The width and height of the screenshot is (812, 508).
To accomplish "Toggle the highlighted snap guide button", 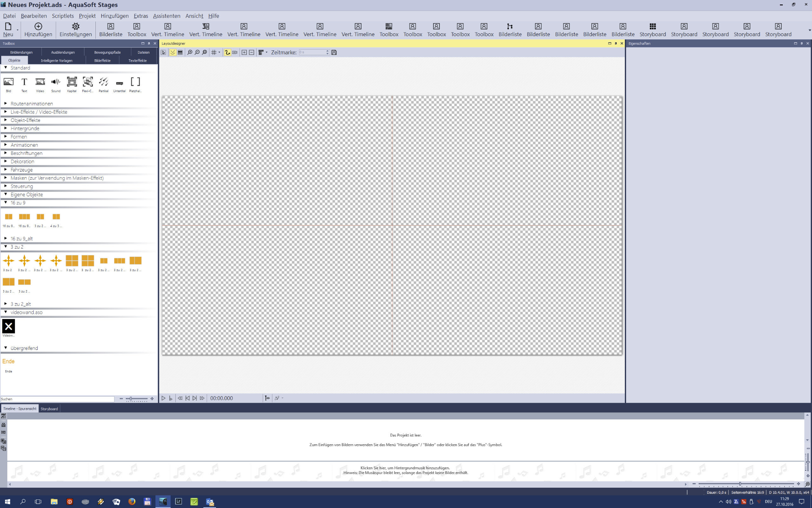I will click(173, 52).
